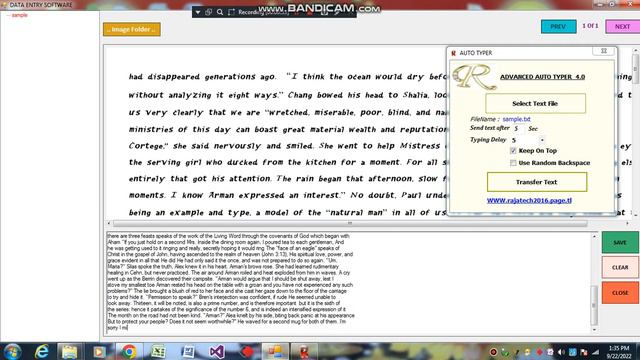640x360 pixels.
Task: Open Excel from the taskbar
Action: [158, 352]
